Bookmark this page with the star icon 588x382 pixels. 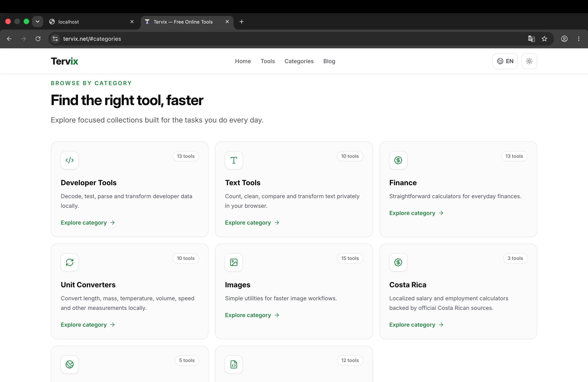click(x=544, y=39)
